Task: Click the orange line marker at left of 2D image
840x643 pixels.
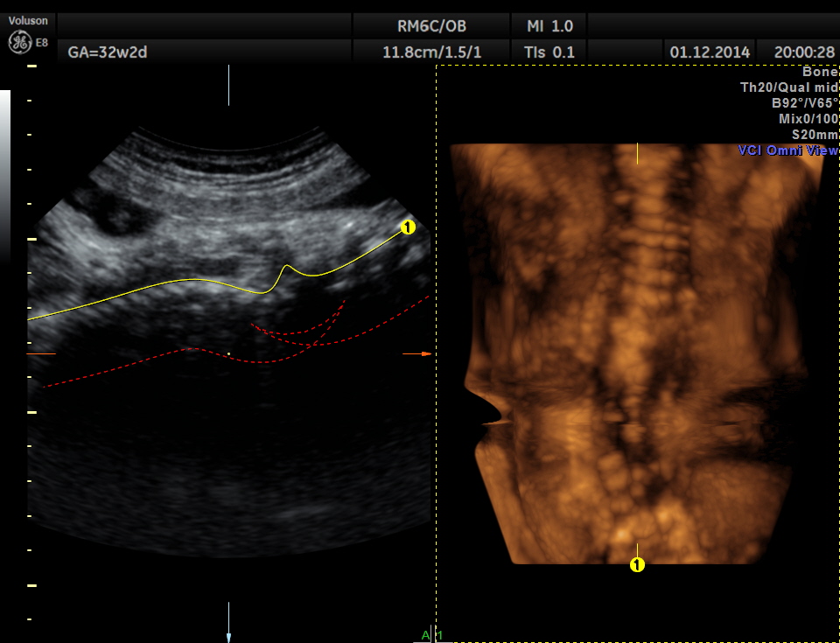Action: [41, 353]
